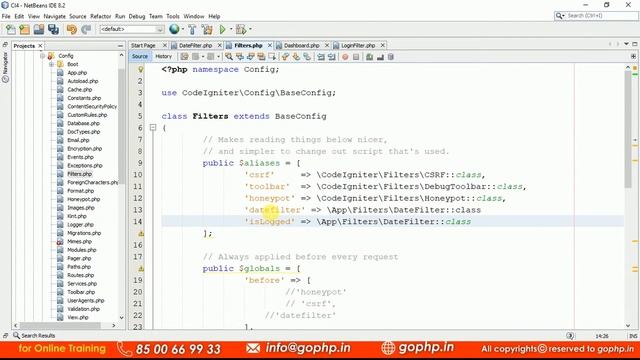640x360 pixels.
Task: Click the New File toolbar icon
Action: pyautogui.click(x=11, y=29)
